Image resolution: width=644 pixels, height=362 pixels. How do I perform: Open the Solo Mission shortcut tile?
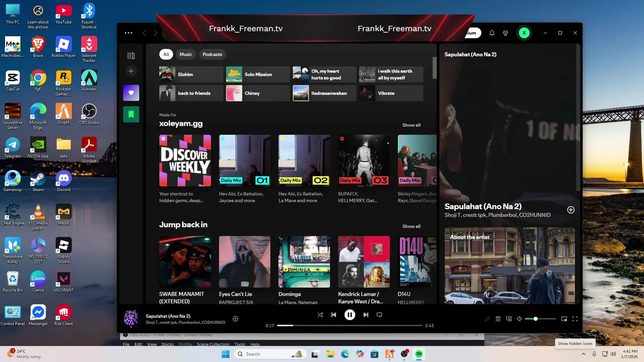[x=258, y=74]
